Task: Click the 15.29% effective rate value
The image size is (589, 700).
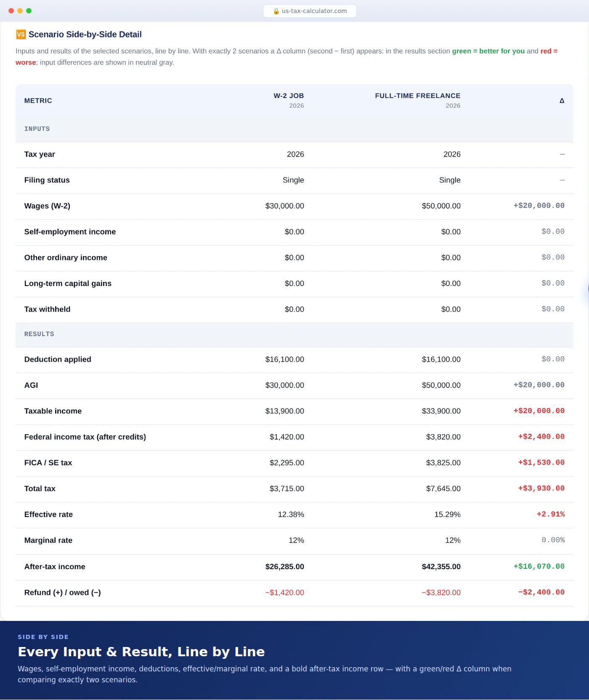Action: coord(447,514)
